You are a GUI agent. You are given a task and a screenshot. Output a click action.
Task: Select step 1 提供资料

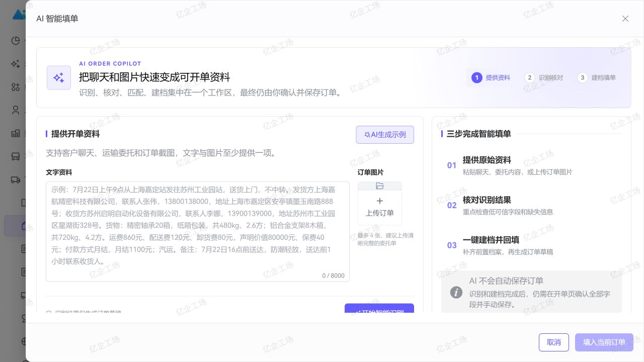[491, 77]
